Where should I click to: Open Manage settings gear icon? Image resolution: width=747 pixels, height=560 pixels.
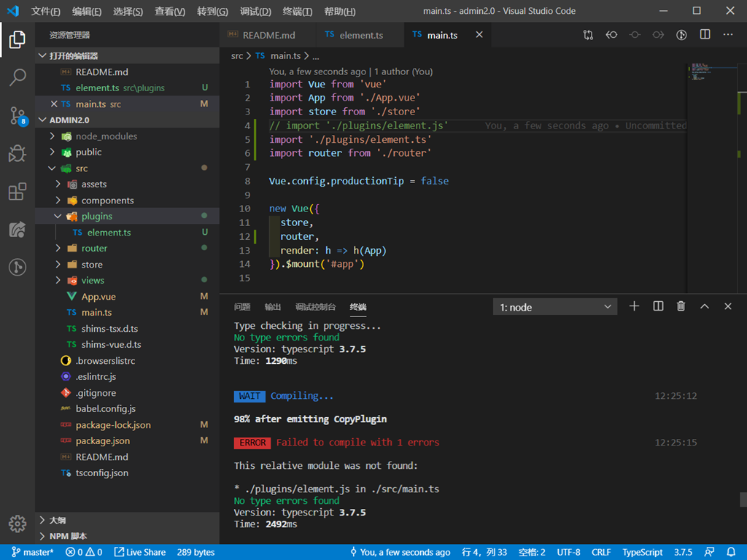18,523
